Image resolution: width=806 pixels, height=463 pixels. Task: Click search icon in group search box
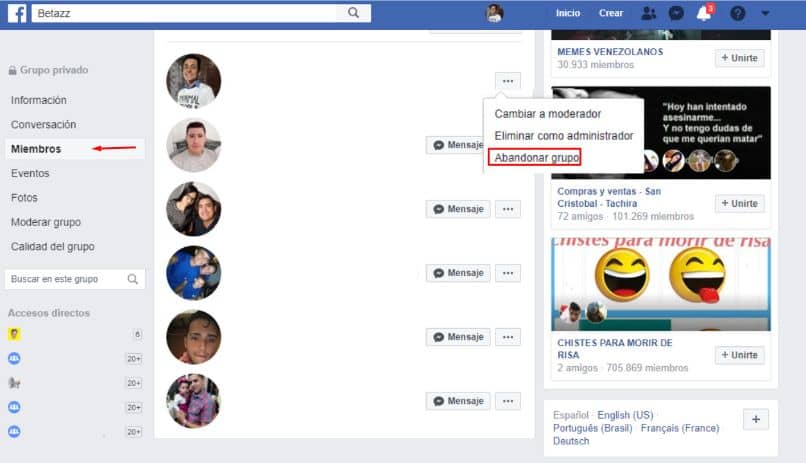pyautogui.click(x=133, y=279)
